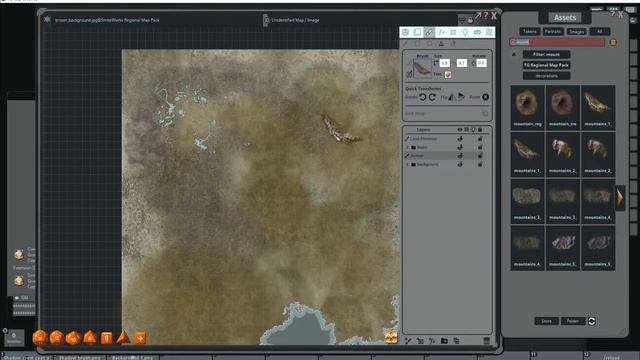Select the mask goggles tool

point(478,32)
